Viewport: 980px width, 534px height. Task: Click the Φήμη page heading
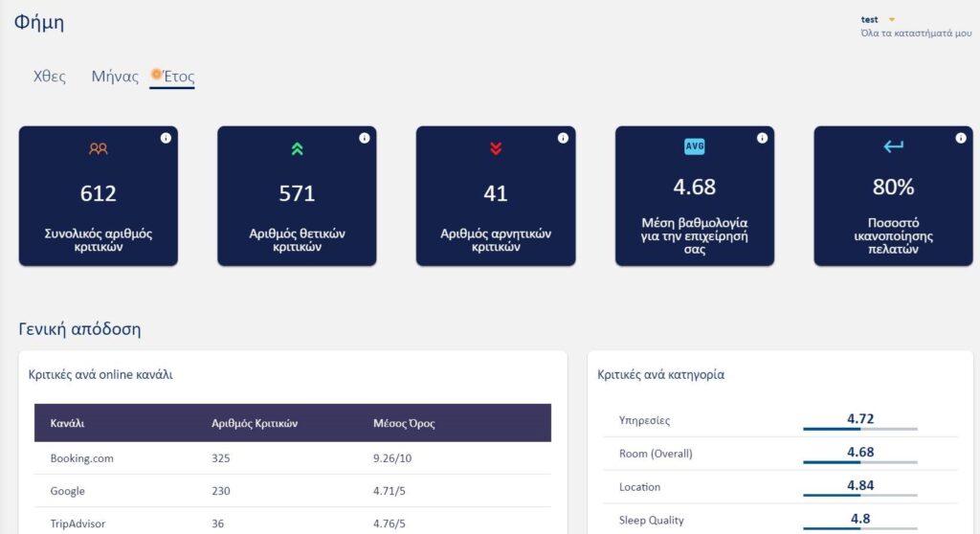tap(38, 22)
